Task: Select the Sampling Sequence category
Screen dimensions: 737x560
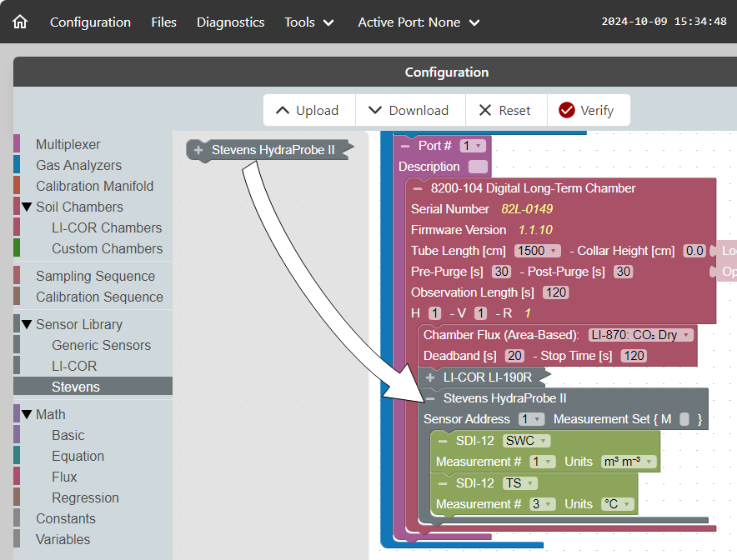Action: tap(93, 276)
